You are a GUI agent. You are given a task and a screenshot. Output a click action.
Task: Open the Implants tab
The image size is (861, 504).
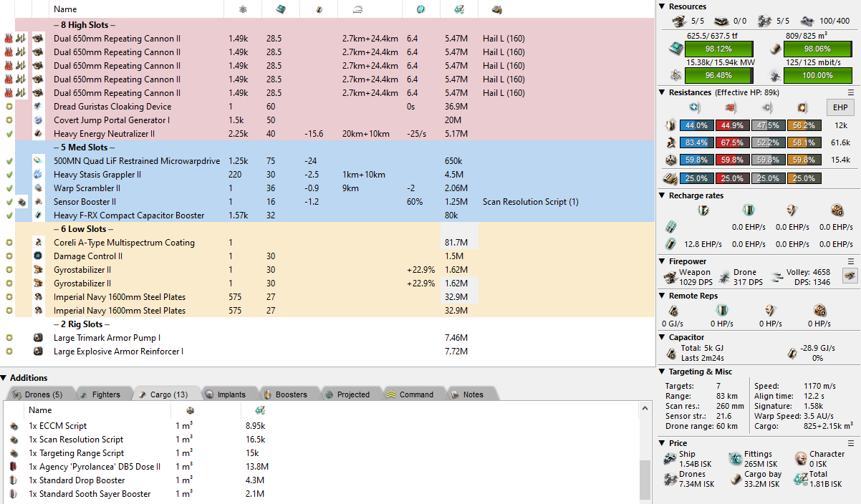[x=225, y=394]
